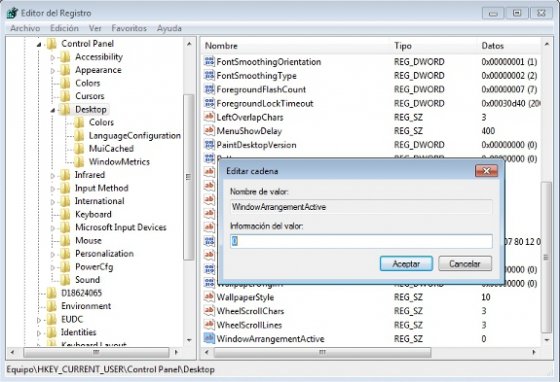Click the Cancelar button

(x=465, y=263)
